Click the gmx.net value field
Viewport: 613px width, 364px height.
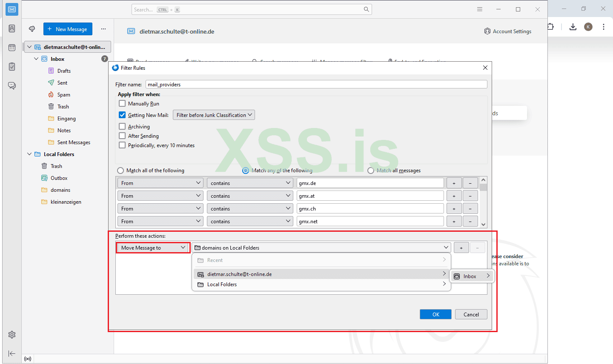click(x=370, y=222)
